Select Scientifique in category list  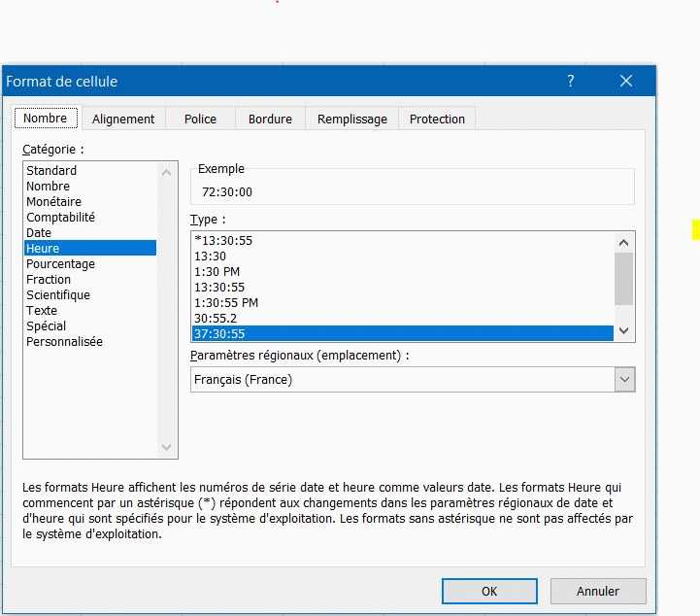pos(58,295)
